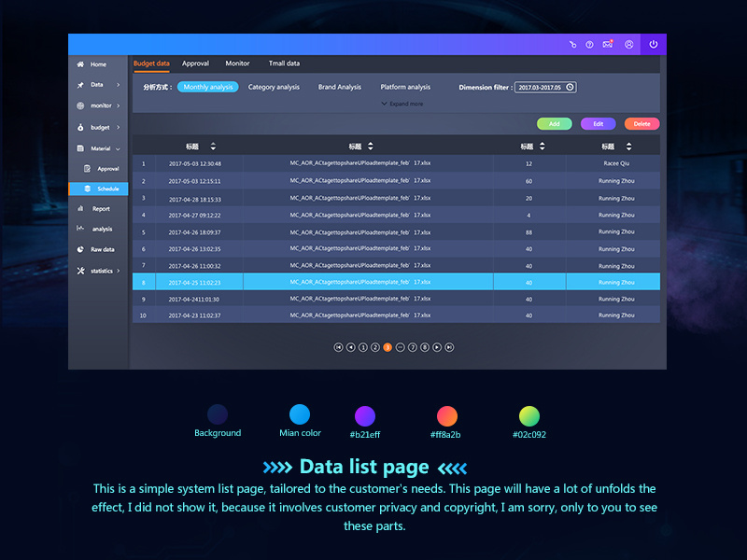Screen dimensions: 747x560
Task: Open the message inbox with notification badge
Action: (x=609, y=44)
